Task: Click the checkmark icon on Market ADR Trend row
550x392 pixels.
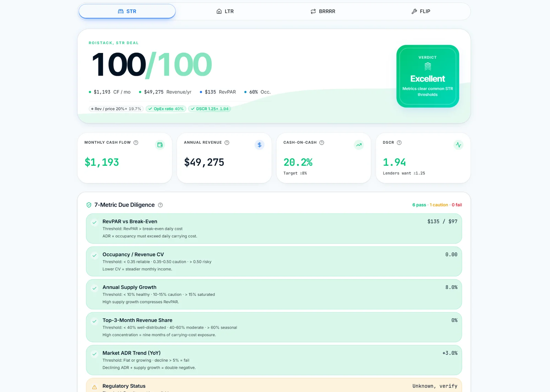Action: (x=95, y=354)
